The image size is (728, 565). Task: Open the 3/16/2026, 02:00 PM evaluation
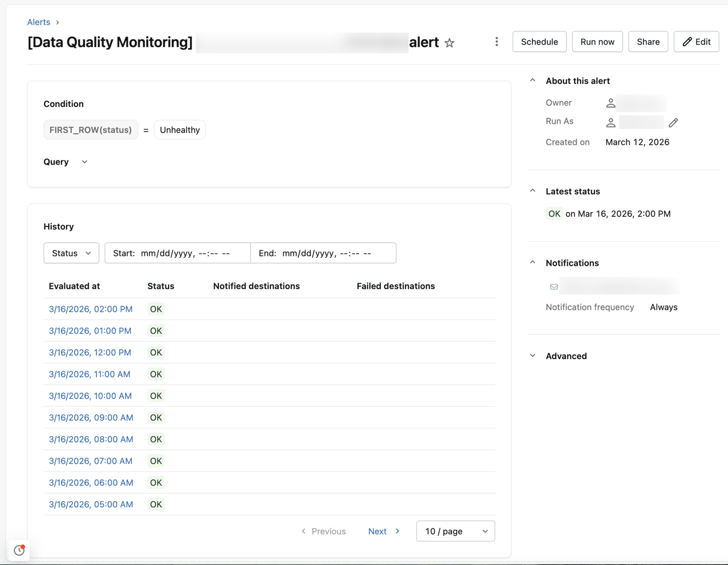coord(91,309)
